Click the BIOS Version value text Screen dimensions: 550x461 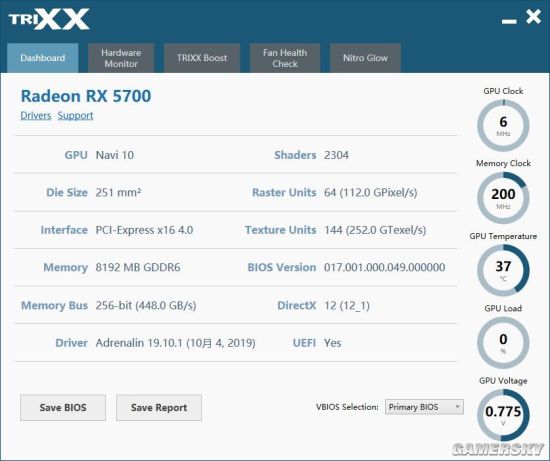(x=384, y=267)
